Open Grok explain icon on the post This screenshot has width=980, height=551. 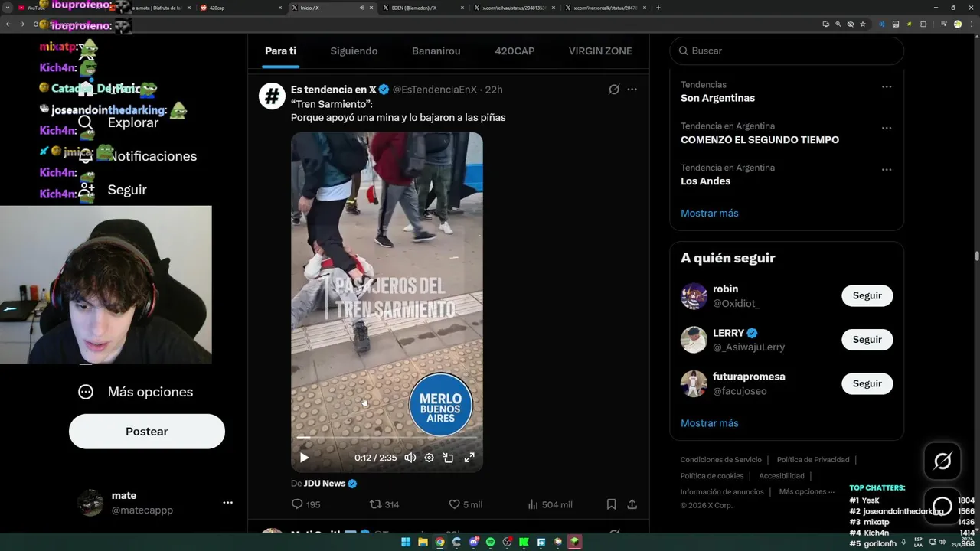614,90
